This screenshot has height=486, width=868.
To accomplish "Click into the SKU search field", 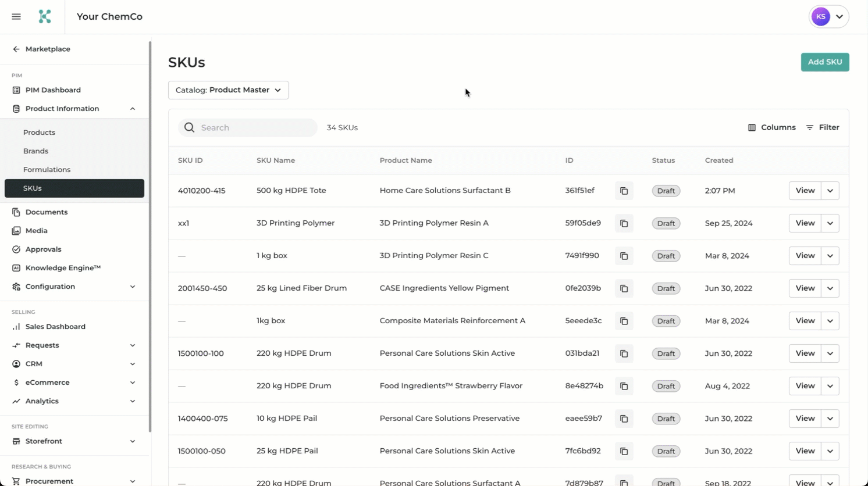I will tap(256, 128).
